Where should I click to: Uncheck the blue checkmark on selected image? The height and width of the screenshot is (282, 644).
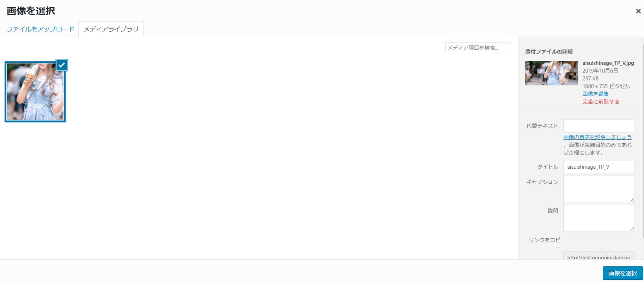[x=62, y=65]
